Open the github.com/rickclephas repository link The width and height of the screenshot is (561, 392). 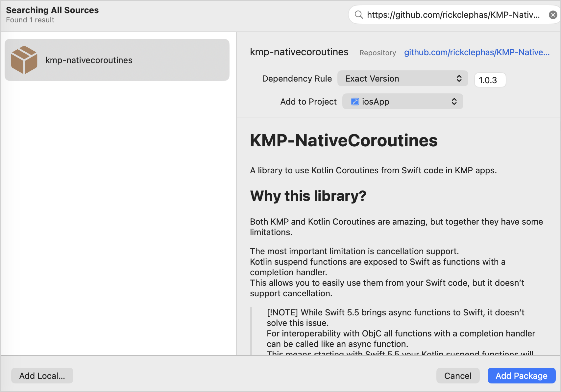click(477, 52)
